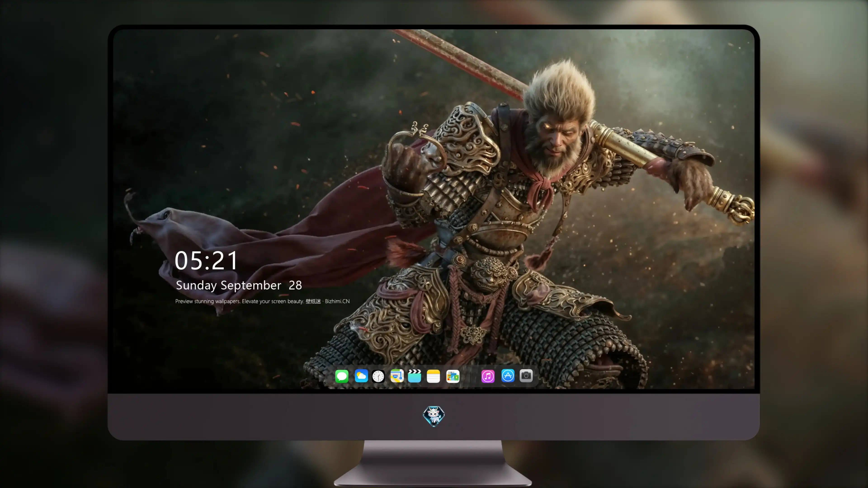The image size is (868, 488).
Task: Click the dragon mascot logo on monitor chin
Action: 434,416
